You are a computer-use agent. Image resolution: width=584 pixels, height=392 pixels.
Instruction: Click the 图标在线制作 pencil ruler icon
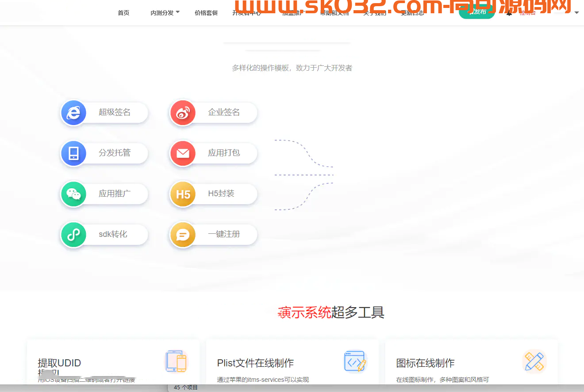[x=534, y=361]
